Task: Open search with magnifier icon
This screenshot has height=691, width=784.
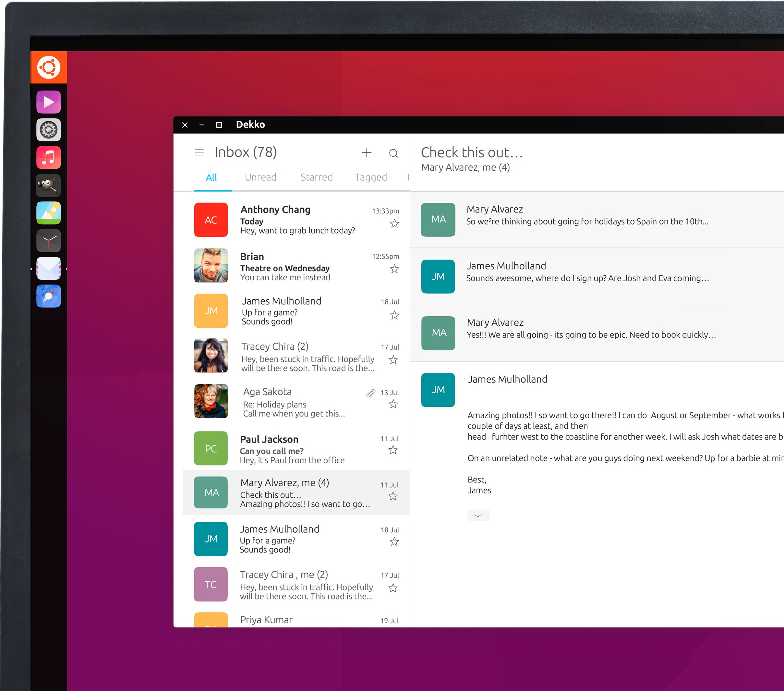Action: [393, 153]
